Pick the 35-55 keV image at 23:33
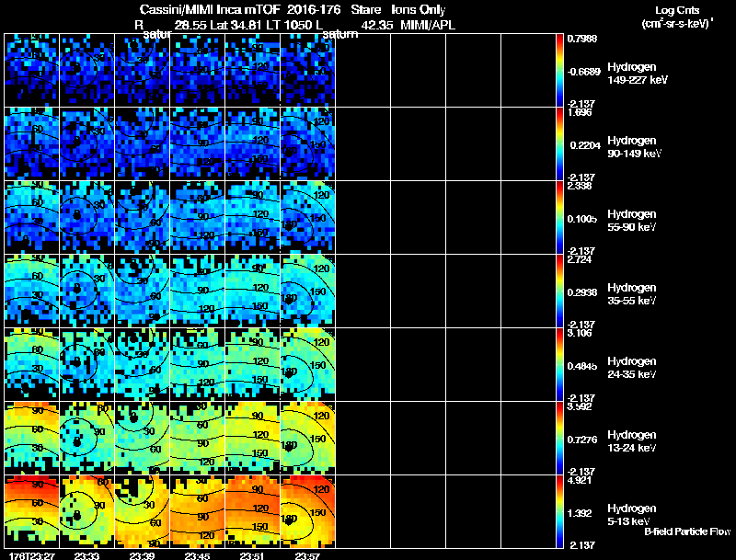The height and width of the screenshot is (560, 736). pyautogui.click(x=86, y=291)
